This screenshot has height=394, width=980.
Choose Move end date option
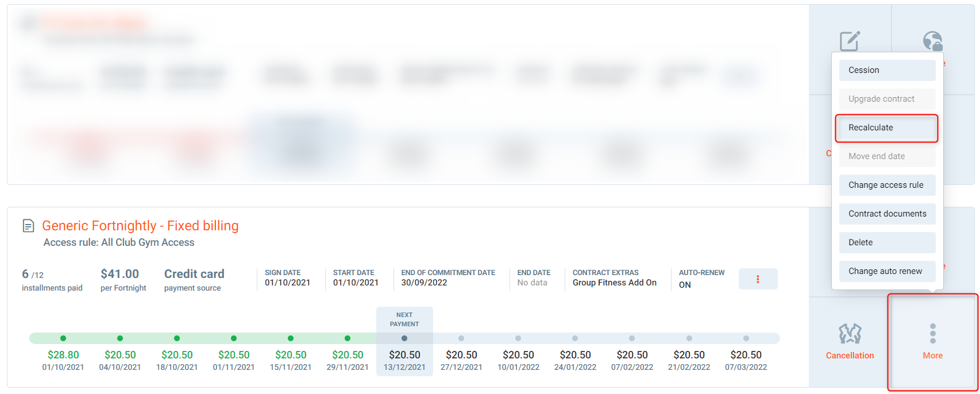887,156
